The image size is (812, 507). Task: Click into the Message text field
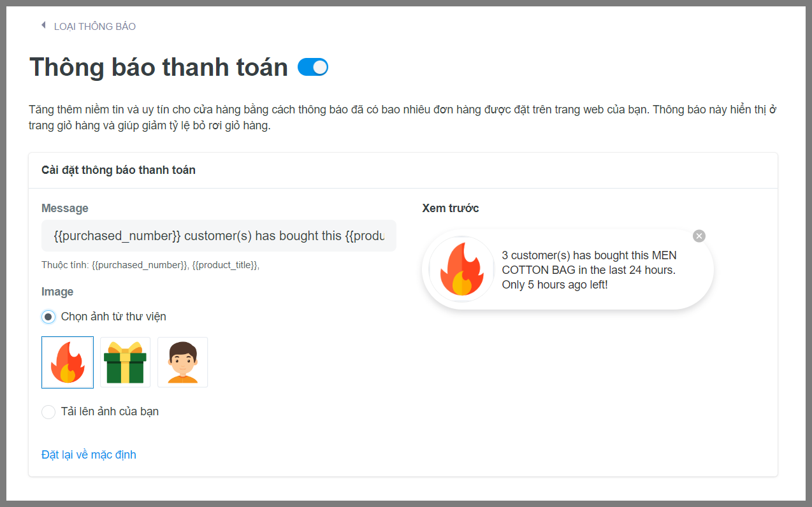click(219, 236)
